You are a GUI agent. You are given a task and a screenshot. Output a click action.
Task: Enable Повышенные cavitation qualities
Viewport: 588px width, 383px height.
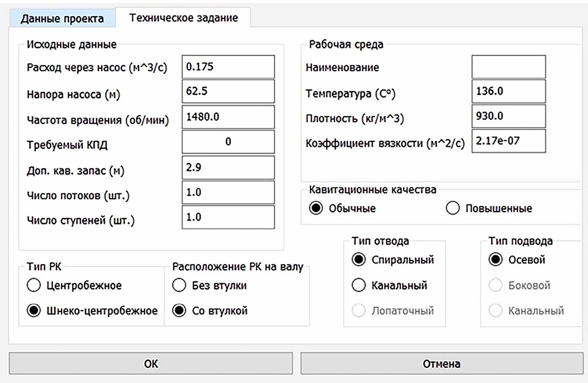tap(453, 208)
